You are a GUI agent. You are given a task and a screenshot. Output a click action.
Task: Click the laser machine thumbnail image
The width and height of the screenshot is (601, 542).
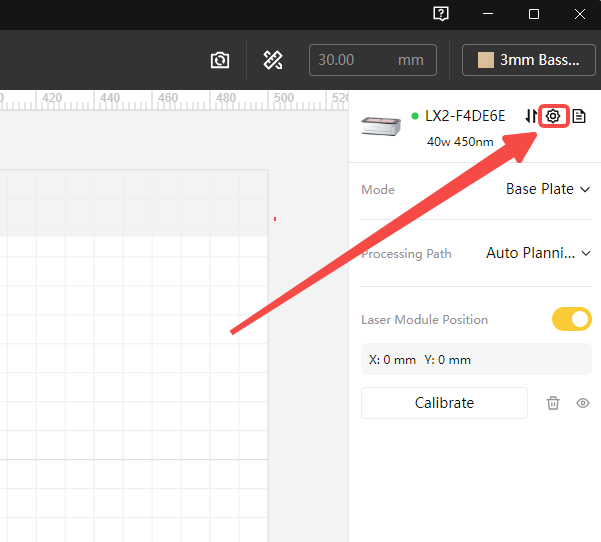click(x=381, y=125)
